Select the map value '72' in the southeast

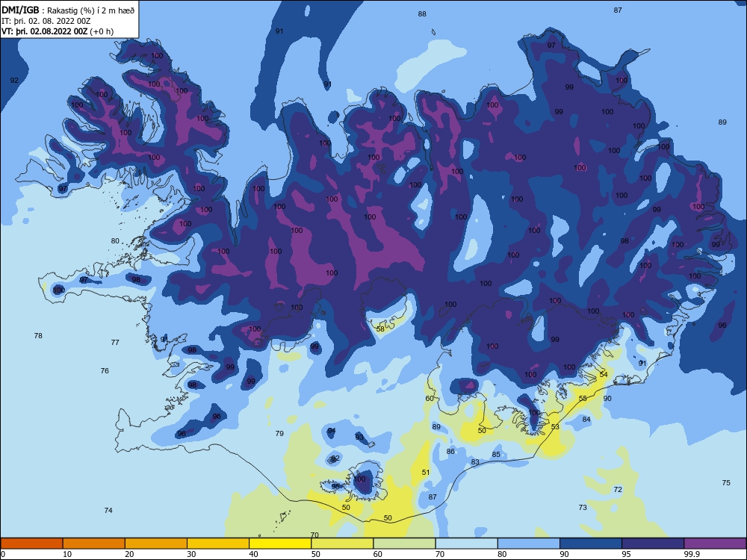(618, 490)
